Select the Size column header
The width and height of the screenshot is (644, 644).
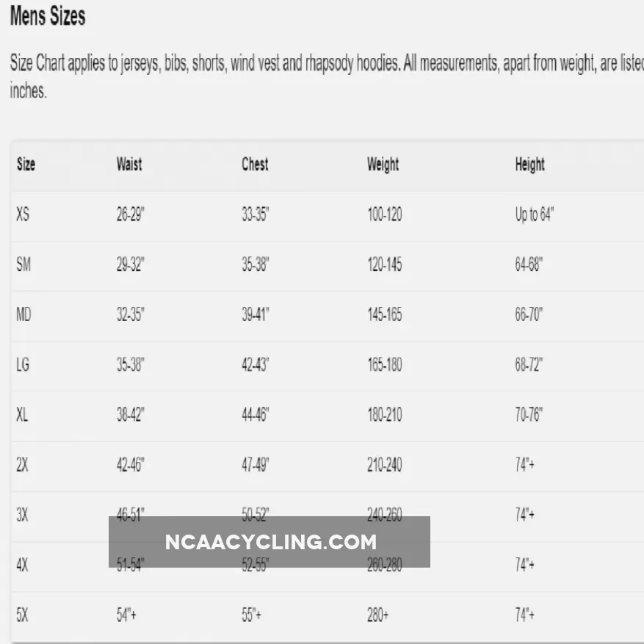pyautogui.click(x=26, y=164)
